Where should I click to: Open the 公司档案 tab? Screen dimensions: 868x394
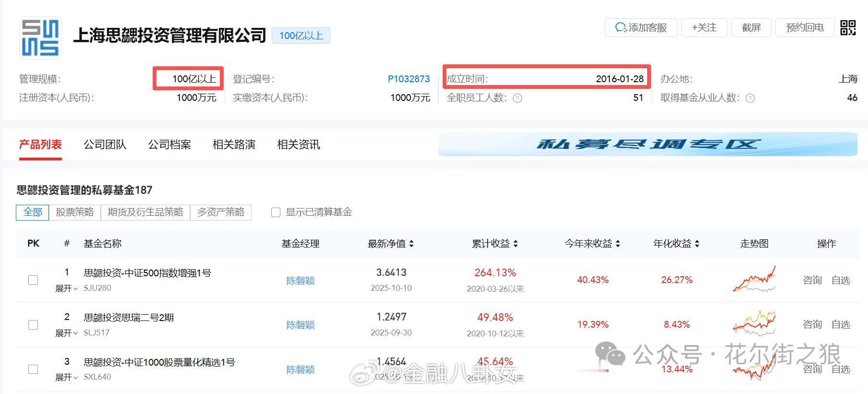pos(169,145)
